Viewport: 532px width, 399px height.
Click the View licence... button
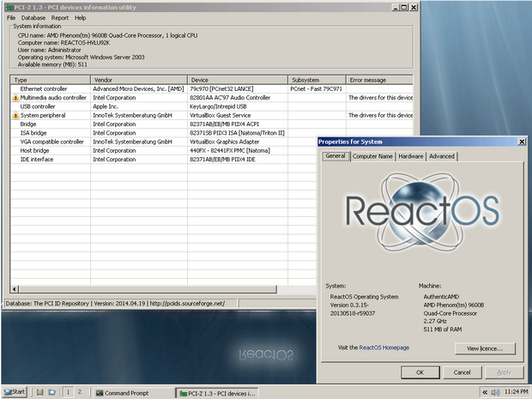[x=485, y=348]
